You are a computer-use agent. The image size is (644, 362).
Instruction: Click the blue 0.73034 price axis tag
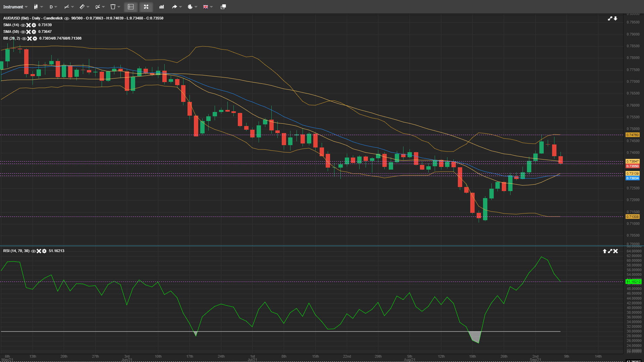point(633,178)
